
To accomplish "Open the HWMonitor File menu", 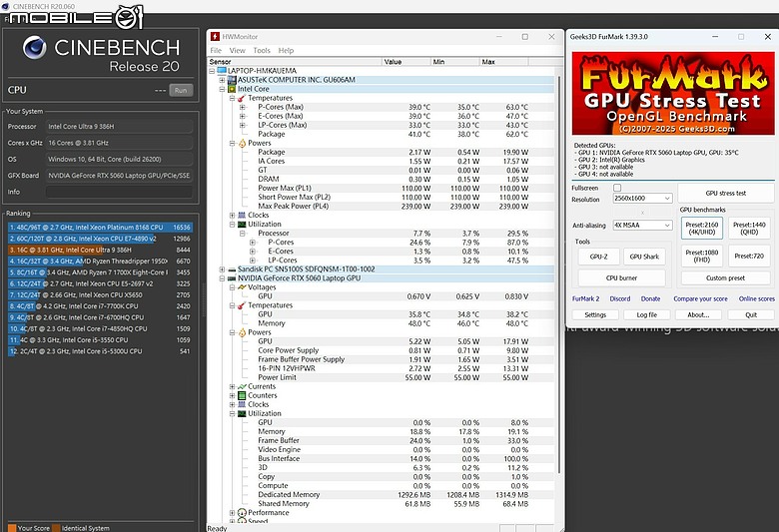I will point(216,50).
